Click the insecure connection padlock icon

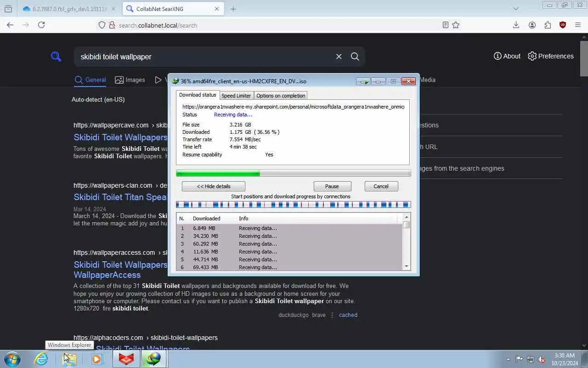pyautogui.click(x=112, y=25)
